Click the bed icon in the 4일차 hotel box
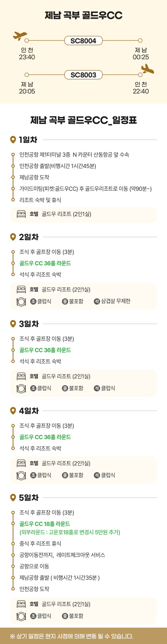Screen dimensions: 167x644 [21, 463]
